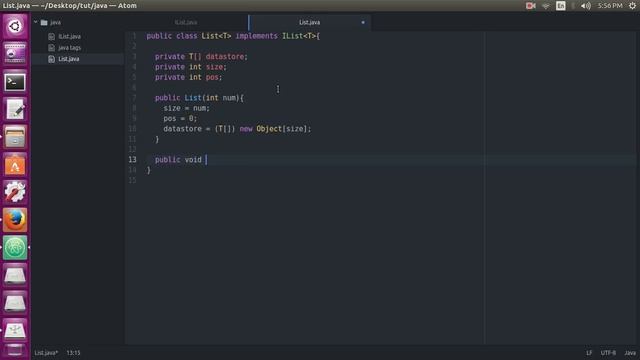Change UTF-8 encoding in status bar
This screenshot has height=360, width=640.
[608, 353]
